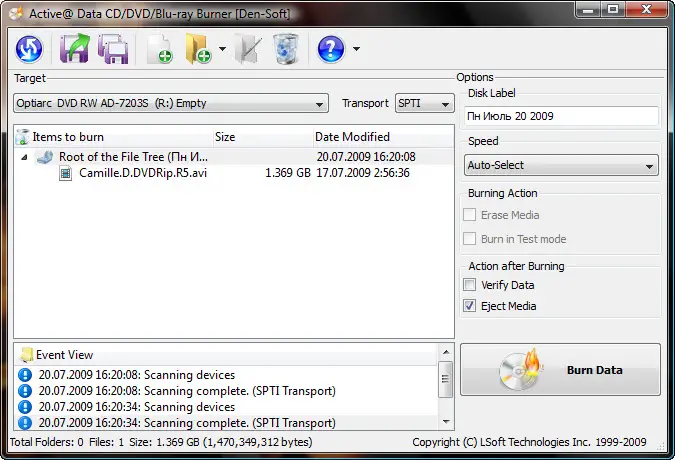Image resolution: width=675 pixels, height=460 pixels.
Task: Click the blue question mark help icon
Action: coord(331,49)
